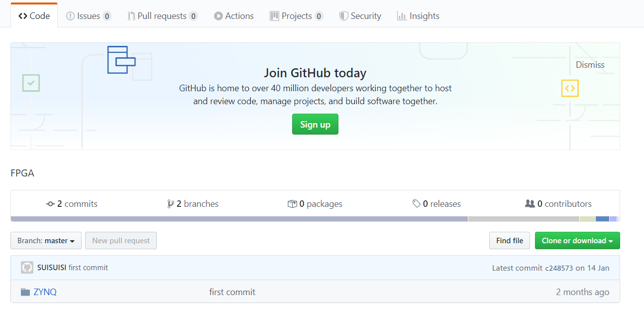
Task: Click the Actions play icon
Action: pos(218,16)
